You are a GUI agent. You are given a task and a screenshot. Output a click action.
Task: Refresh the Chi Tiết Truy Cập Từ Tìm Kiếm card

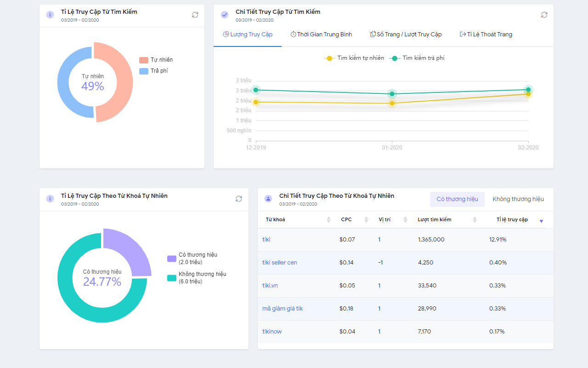pos(544,15)
